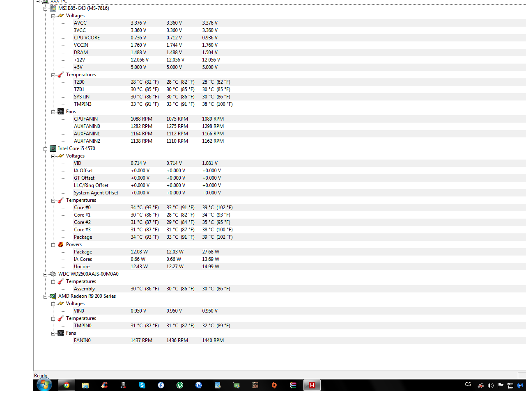Collapse Temperatures under Intel Core i5
Screen dimensions: 526x420
click(53, 201)
